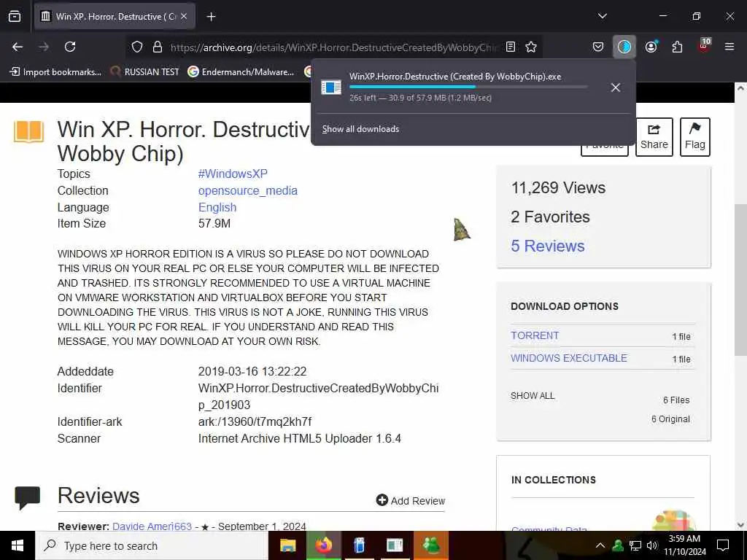This screenshot has width=747, height=560.
Task: Download the WINDOWS EXECUTABLE option
Action: point(569,358)
